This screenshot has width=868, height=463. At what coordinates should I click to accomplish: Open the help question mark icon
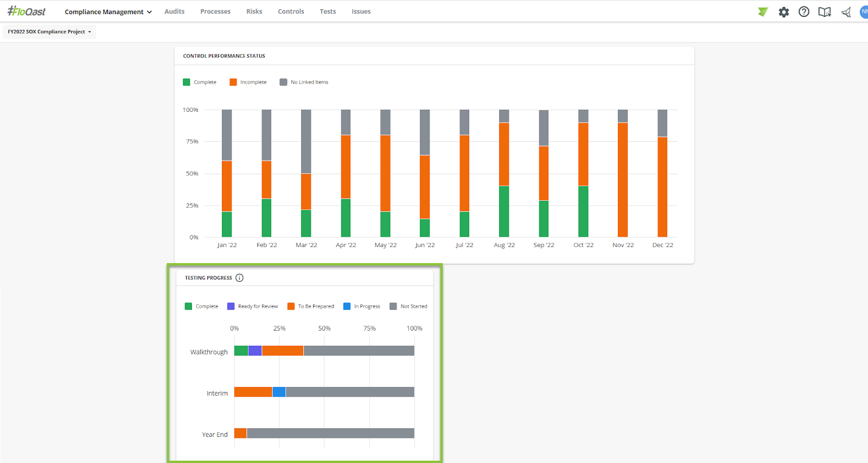[804, 12]
